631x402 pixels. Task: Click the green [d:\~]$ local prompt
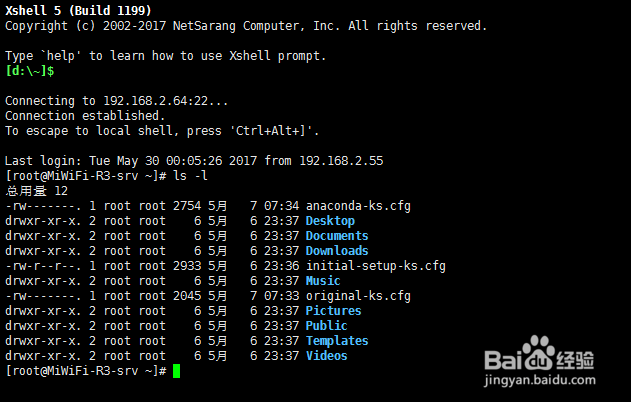point(30,71)
